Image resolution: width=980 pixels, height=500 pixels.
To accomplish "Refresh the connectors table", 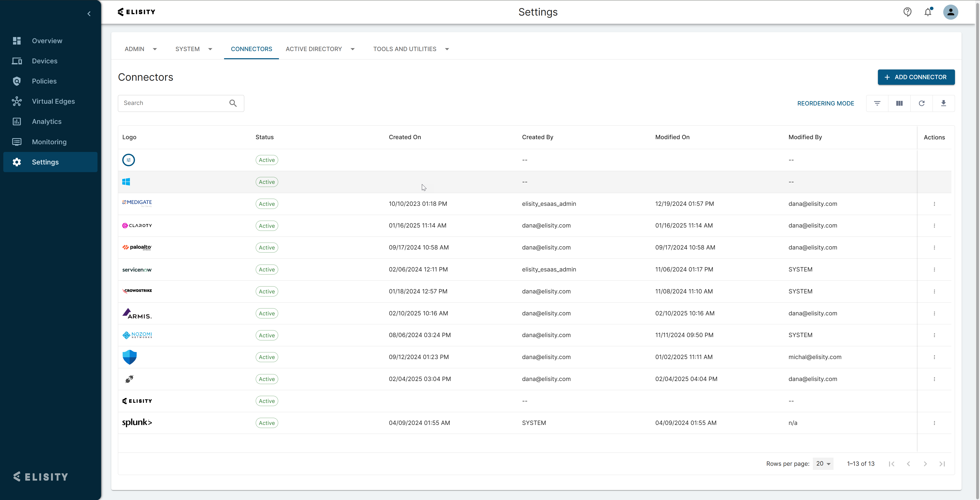I will (x=921, y=103).
